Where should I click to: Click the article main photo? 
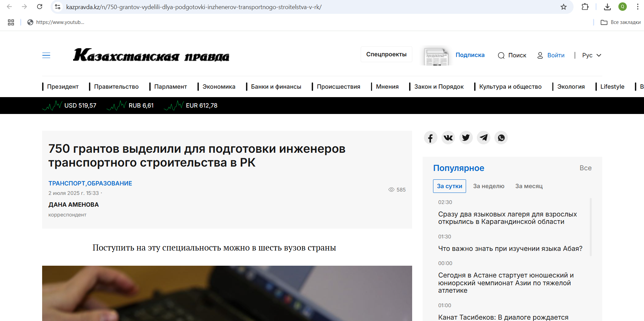pyautogui.click(x=227, y=293)
